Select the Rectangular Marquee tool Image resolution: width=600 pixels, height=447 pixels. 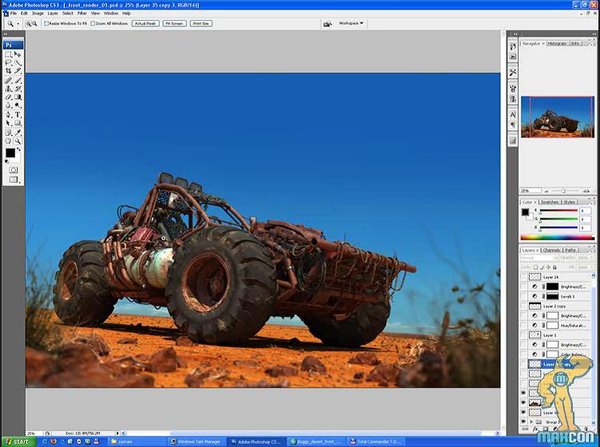8,54
